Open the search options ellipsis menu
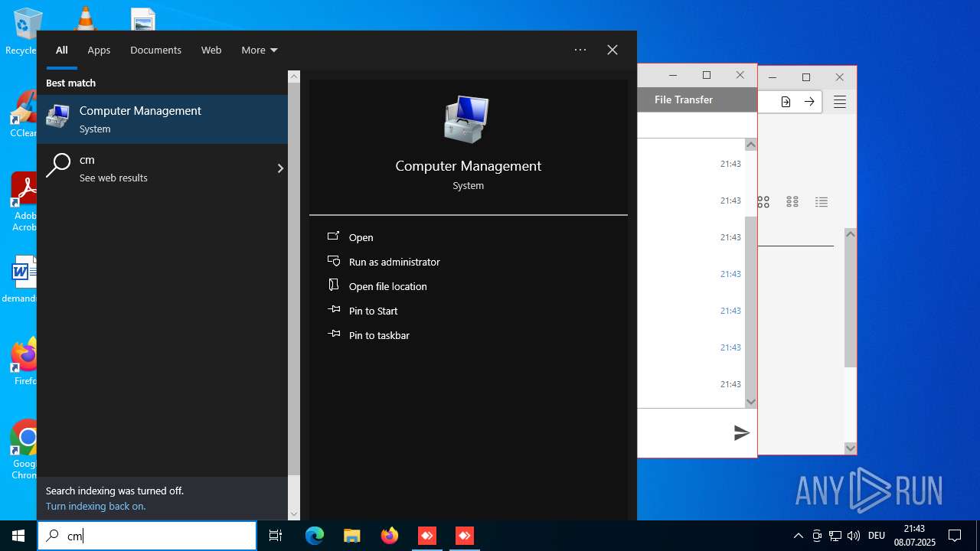This screenshot has width=980, height=551. (x=580, y=50)
